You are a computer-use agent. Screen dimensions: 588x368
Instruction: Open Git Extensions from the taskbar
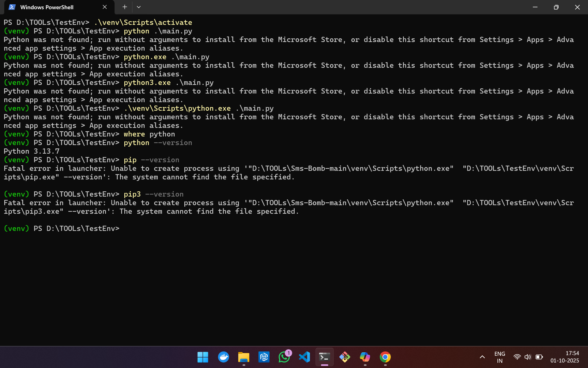click(x=345, y=357)
